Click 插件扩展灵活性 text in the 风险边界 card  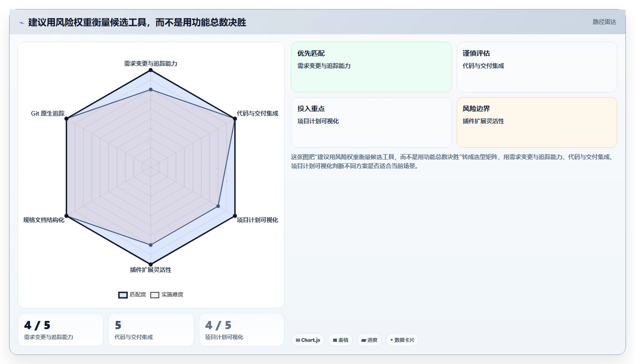click(483, 121)
